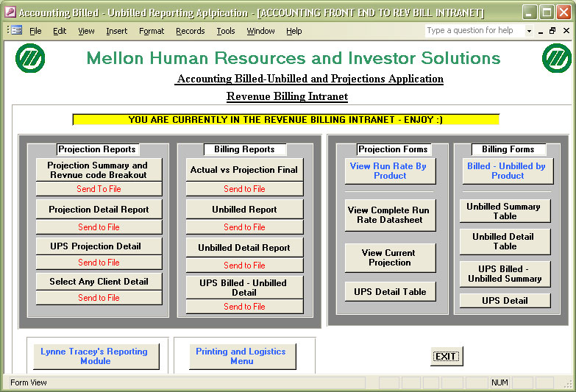
Task: Send Projection Summary report to file
Action: click(x=99, y=189)
